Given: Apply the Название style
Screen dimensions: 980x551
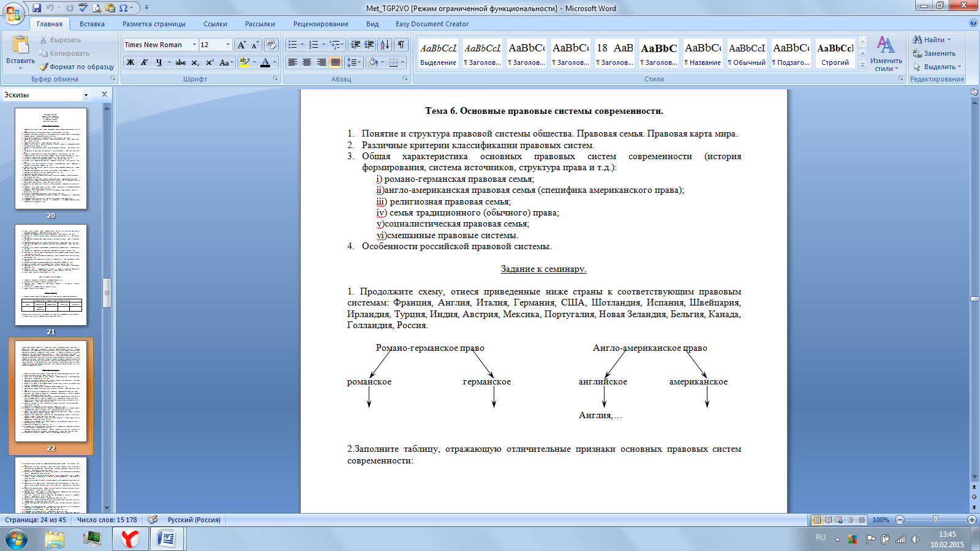Looking at the screenshot, I should click(703, 53).
